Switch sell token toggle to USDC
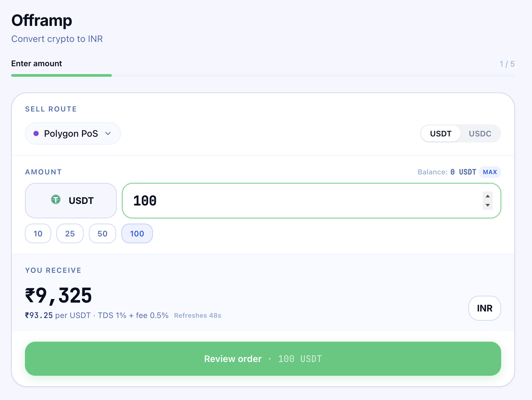The height and width of the screenshot is (400, 532). 480,134
